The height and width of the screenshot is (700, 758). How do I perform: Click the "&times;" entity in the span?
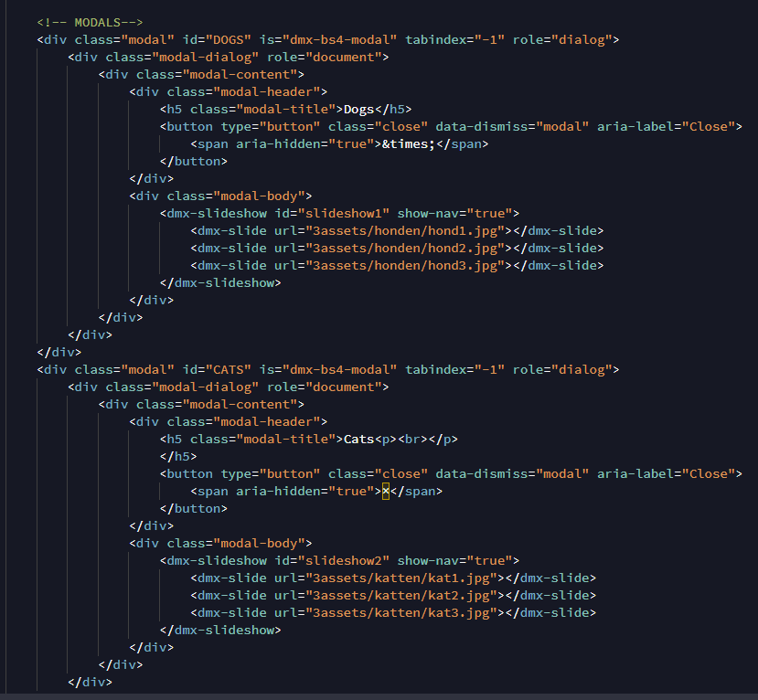click(x=409, y=144)
